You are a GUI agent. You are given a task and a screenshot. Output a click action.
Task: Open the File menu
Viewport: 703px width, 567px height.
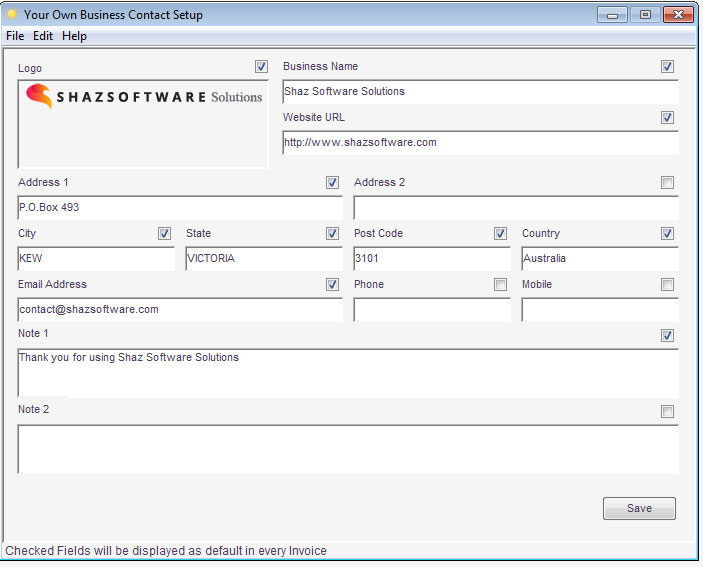point(15,36)
